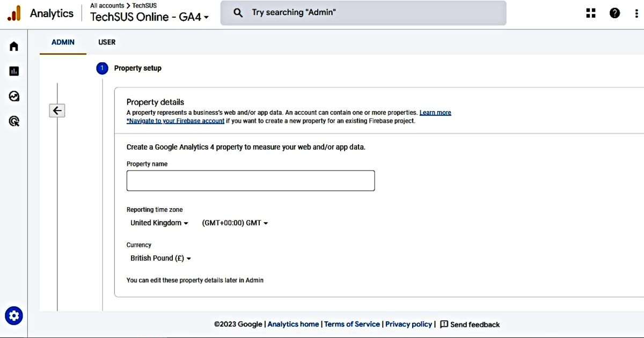Viewport: 644px width, 338px height.
Task: Click the back arrow button
Action: pyautogui.click(x=57, y=111)
